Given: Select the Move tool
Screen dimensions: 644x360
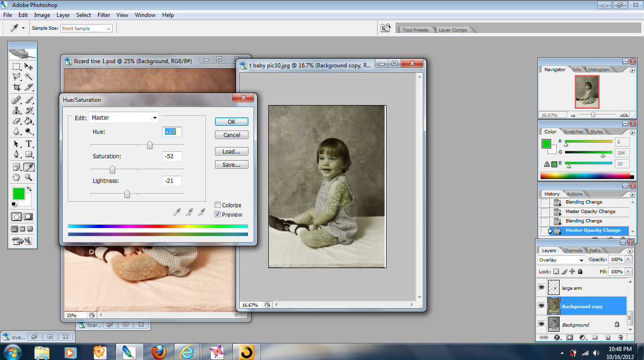Looking at the screenshot, I should click(x=29, y=66).
